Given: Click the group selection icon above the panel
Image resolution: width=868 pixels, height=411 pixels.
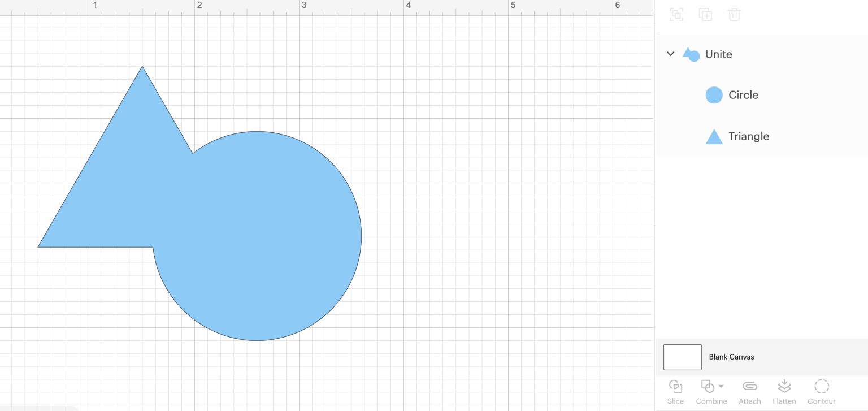Looking at the screenshot, I should click(676, 14).
